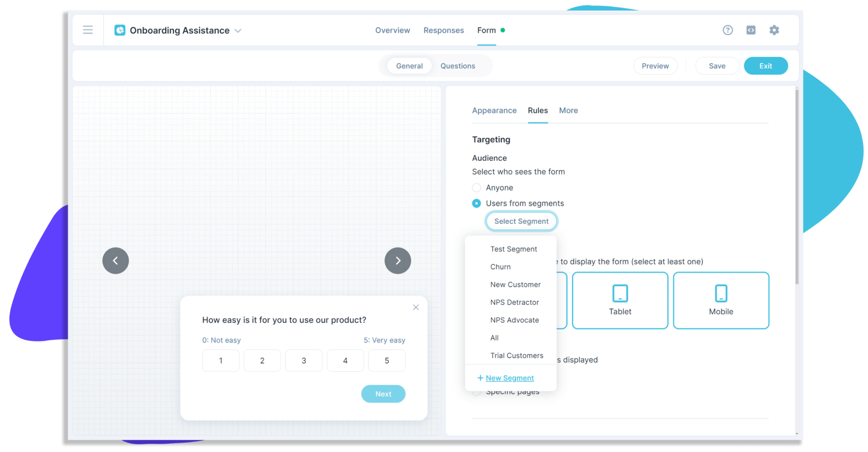Screen dimensions: 868x452
Task: Click the help question mark icon
Action: click(727, 30)
